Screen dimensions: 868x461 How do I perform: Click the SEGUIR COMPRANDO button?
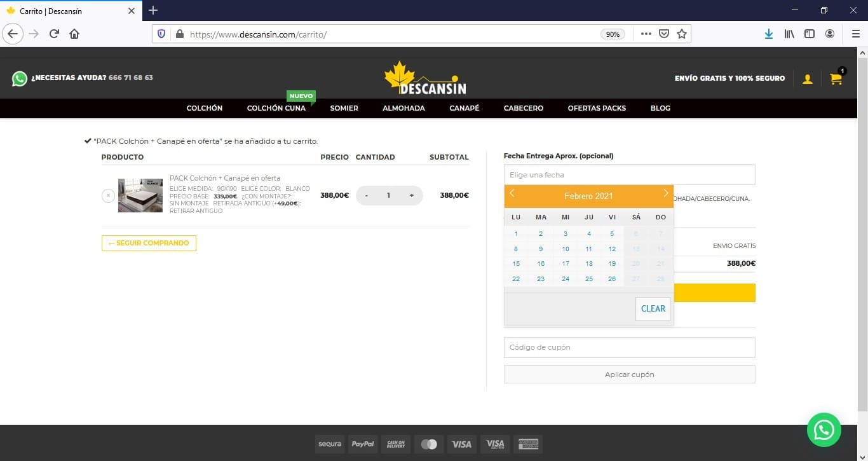(x=149, y=243)
